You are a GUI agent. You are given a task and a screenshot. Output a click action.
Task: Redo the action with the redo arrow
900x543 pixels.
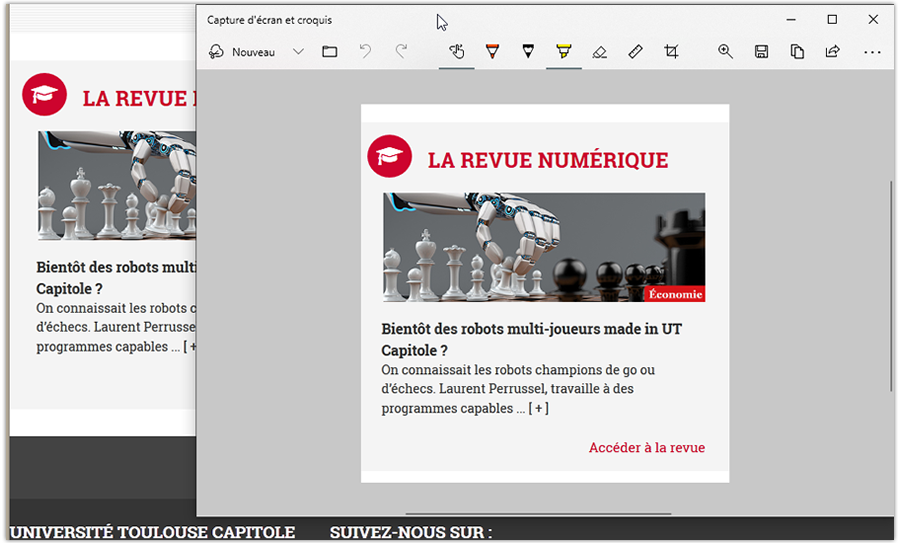[401, 52]
